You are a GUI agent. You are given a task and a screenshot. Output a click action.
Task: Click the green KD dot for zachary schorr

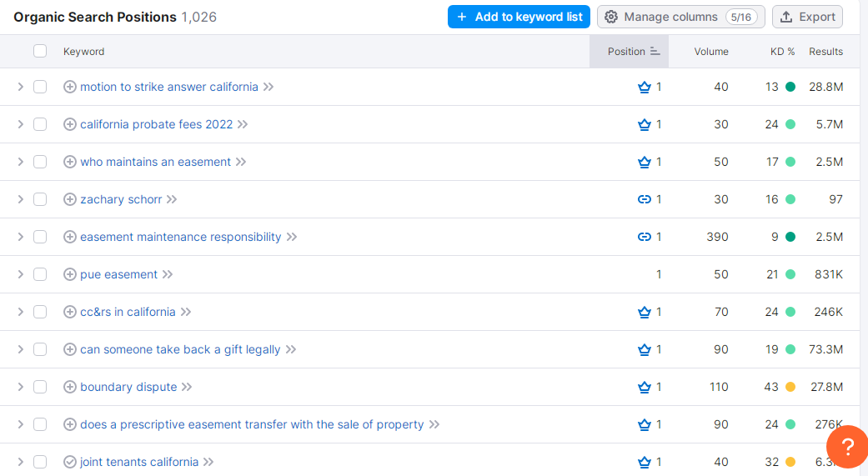[790, 199]
